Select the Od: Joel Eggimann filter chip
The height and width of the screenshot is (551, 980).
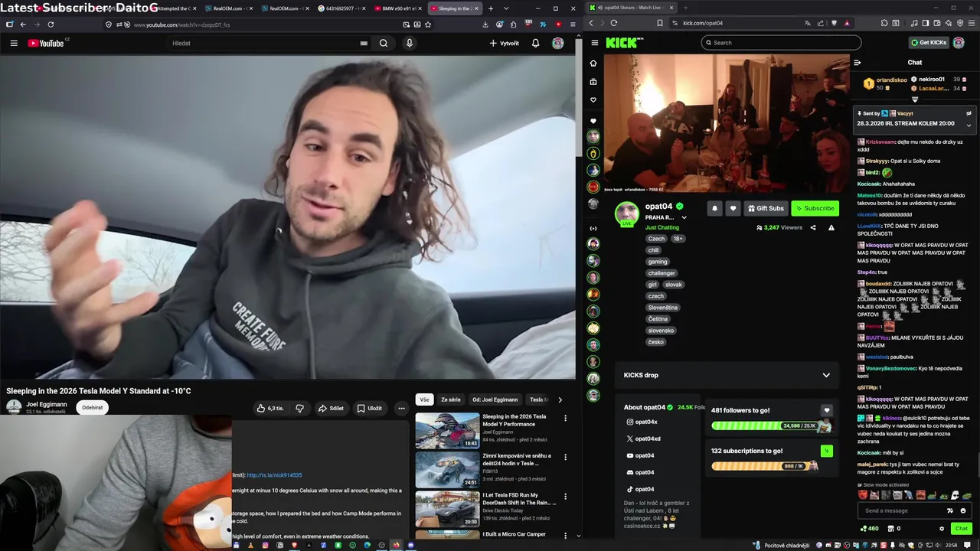point(495,399)
